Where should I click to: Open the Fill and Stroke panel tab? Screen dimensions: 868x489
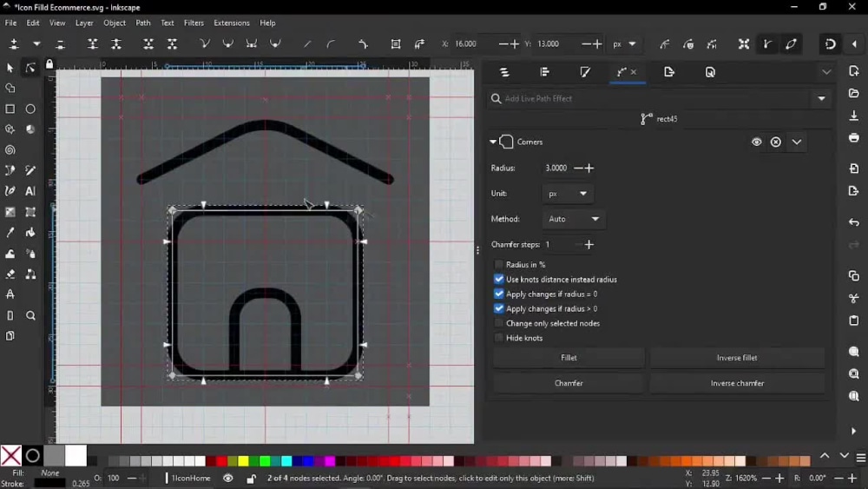[x=585, y=72]
